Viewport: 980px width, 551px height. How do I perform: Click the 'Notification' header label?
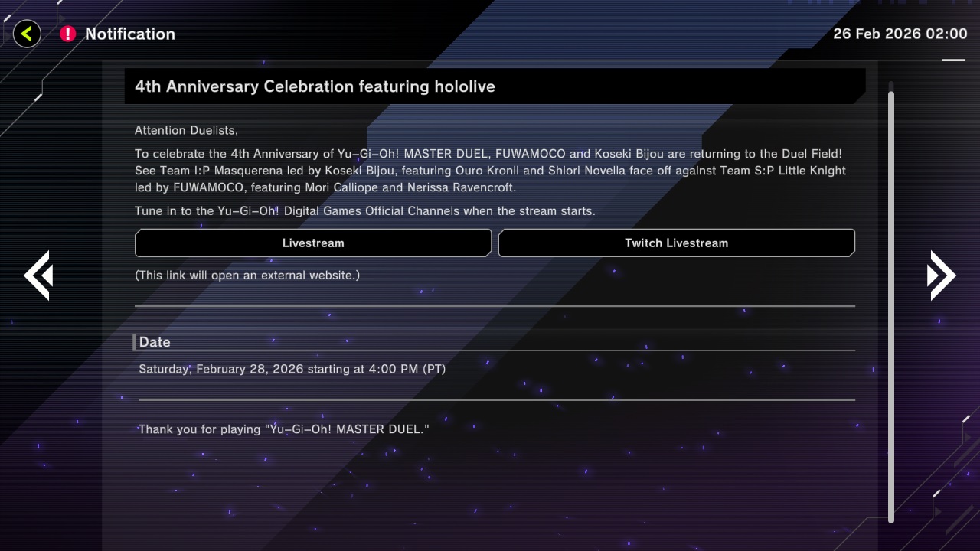click(130, 34)
